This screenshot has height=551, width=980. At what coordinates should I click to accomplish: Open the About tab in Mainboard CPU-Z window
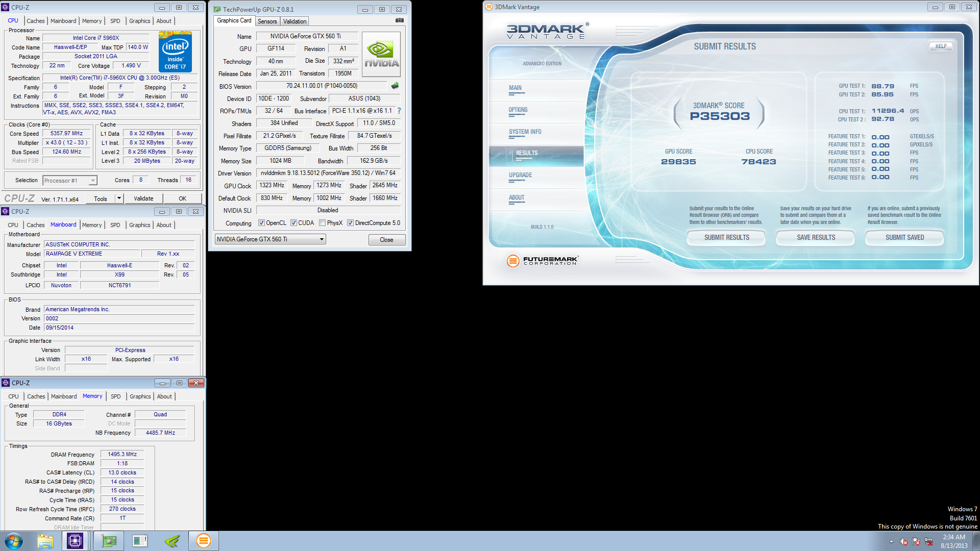(164, 225)
